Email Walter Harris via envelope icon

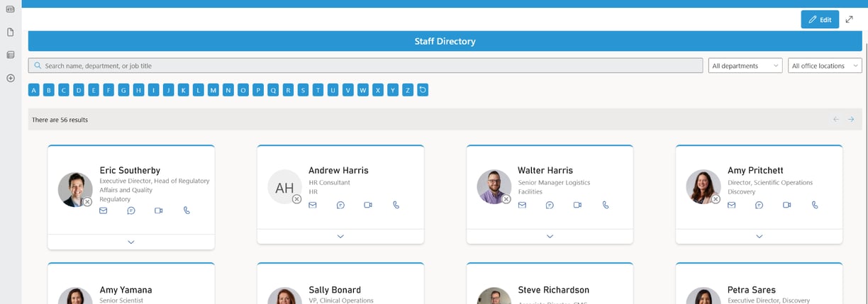pyautogui.click(x=522, y=205)
